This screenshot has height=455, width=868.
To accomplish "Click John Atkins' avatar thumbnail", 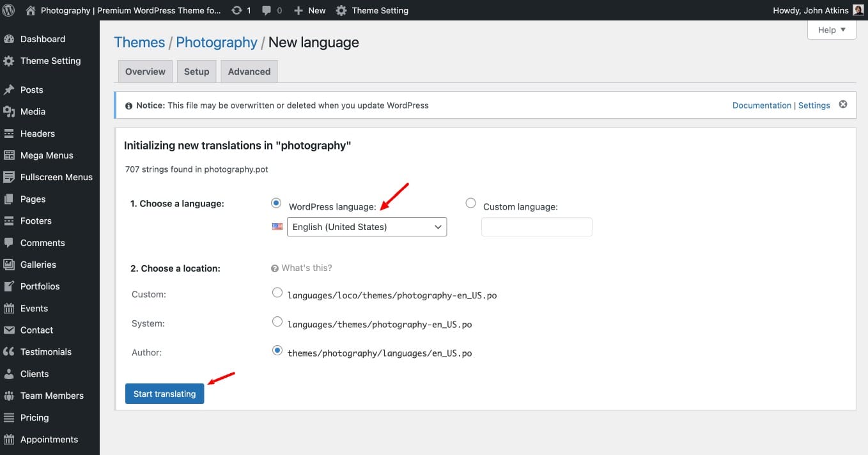I will pos(858,10).
